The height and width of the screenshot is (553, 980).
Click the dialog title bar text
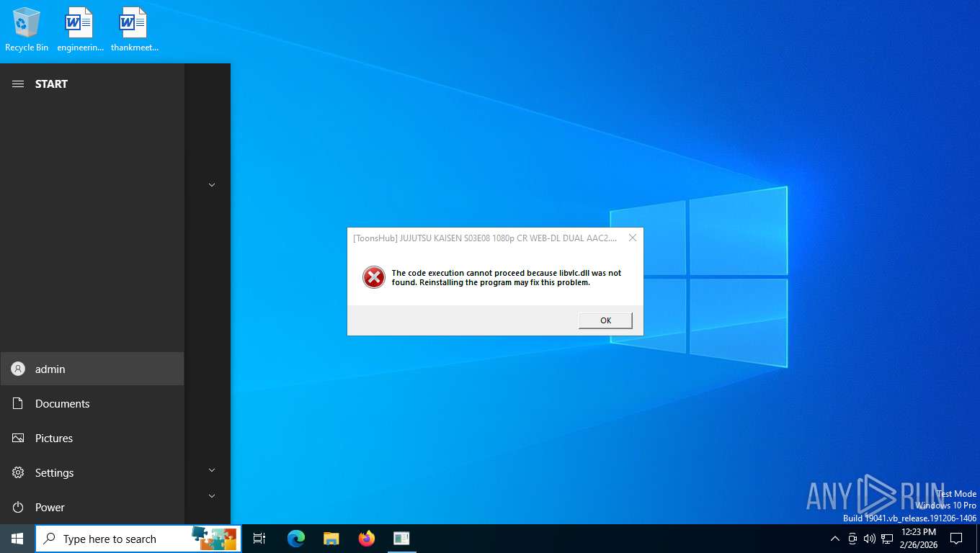[486, 238]
